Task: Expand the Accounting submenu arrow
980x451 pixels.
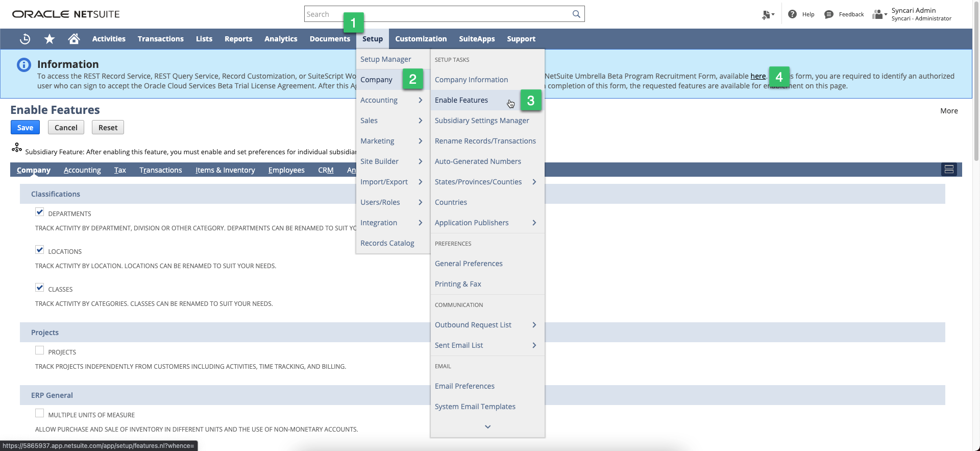Action: pyautogui.click(x=421, y=100)
